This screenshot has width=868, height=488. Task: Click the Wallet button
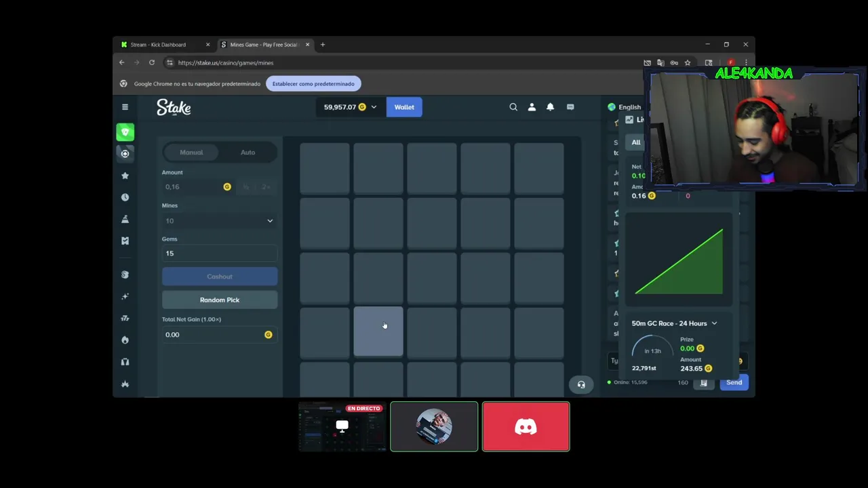(x=404, y=107)
